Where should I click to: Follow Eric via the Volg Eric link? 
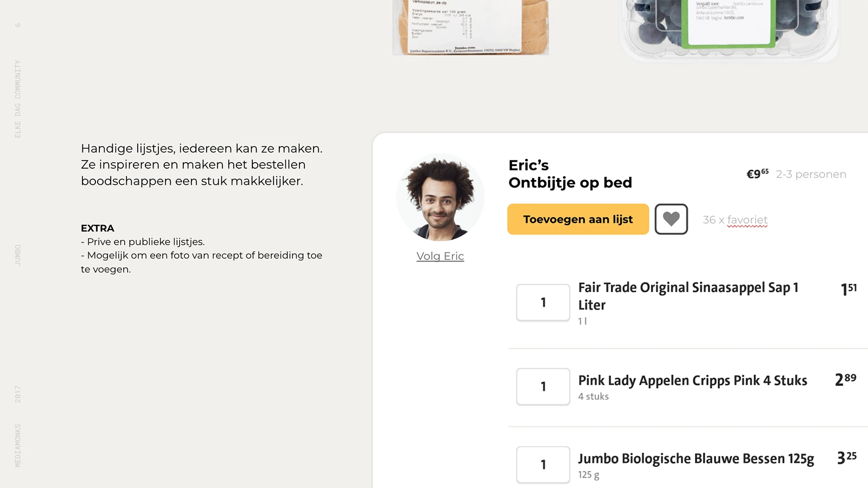pos(440,256)
